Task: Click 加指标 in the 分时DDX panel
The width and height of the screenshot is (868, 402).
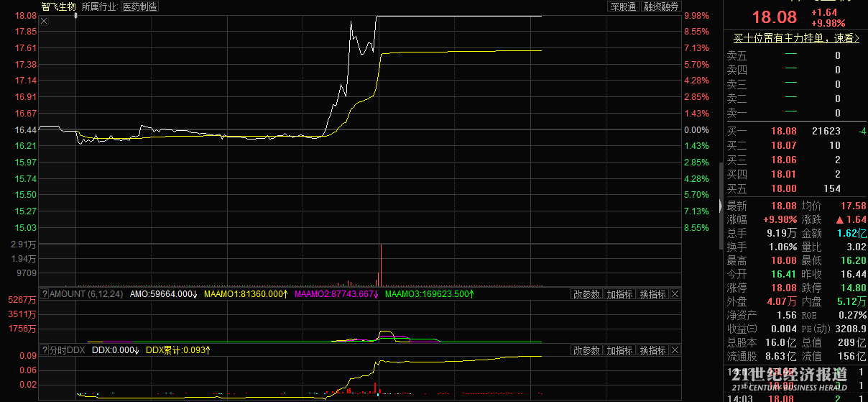Action: click(x=619, y=350)
